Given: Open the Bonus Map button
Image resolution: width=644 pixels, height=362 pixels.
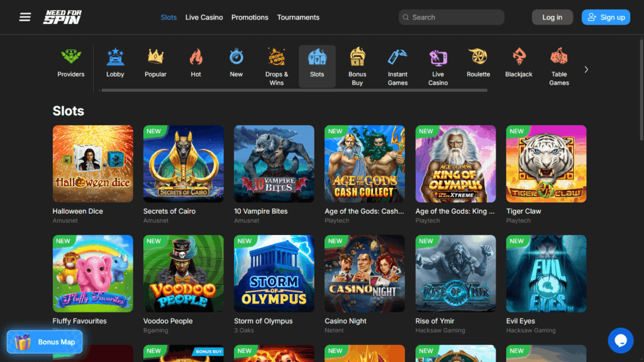Looking at the screenshot, I should (45, 342).
